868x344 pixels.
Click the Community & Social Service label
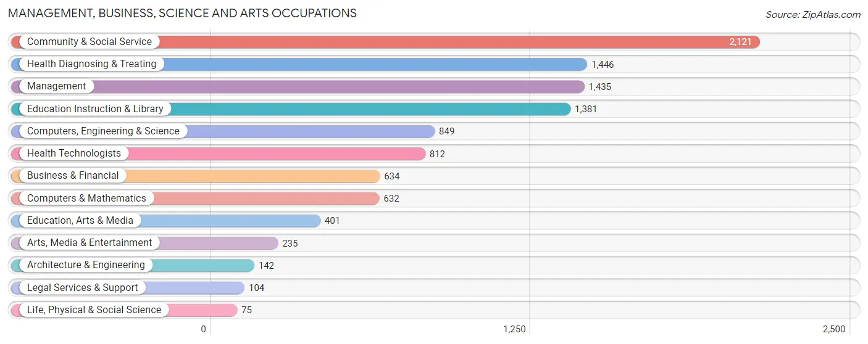90,42
